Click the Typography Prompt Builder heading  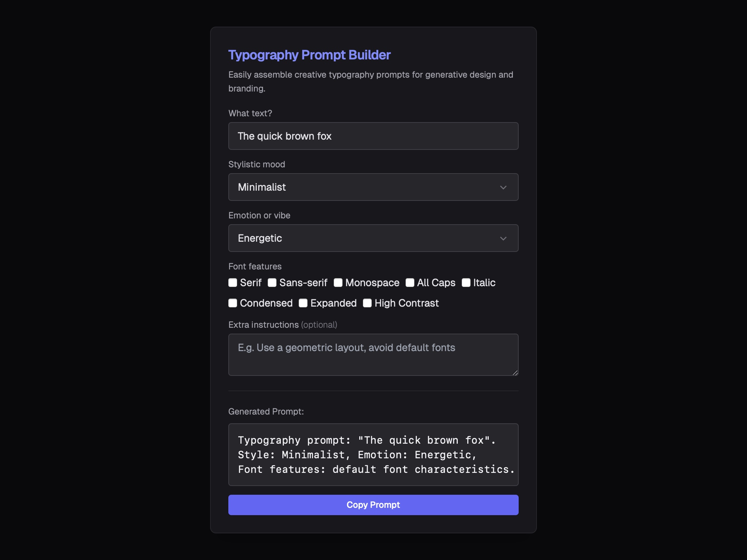(x=309, y=55)
